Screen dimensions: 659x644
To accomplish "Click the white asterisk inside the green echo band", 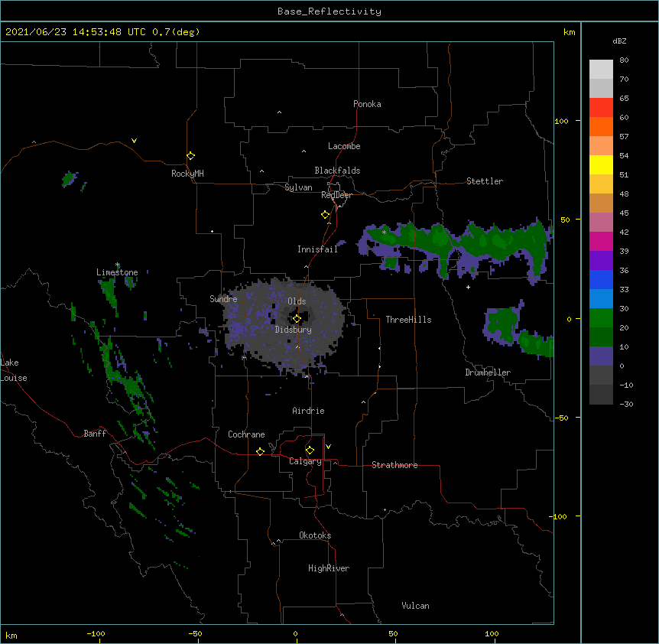I will tap(384, 232).
